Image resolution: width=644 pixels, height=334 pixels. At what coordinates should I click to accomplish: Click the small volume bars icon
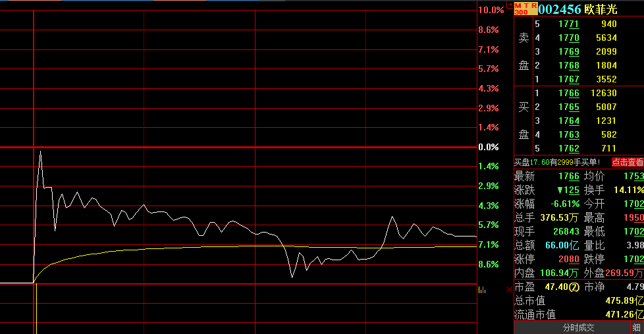point(483,289)
